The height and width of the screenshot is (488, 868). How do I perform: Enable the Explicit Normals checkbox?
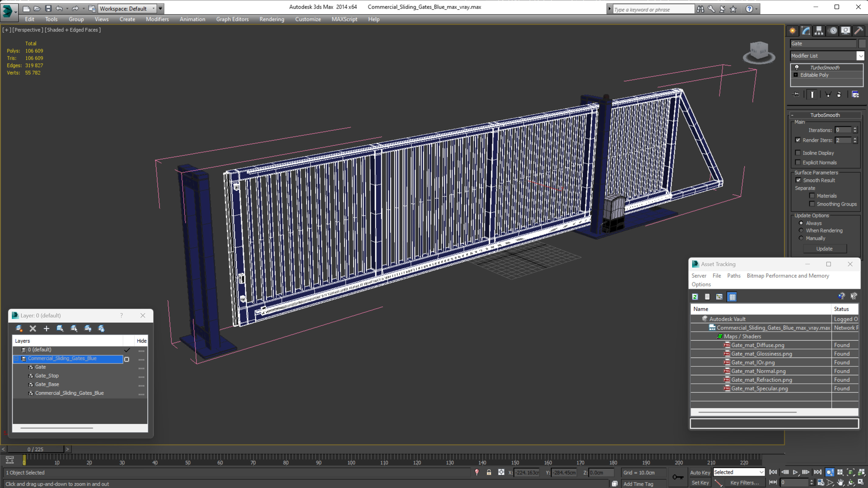798,162
